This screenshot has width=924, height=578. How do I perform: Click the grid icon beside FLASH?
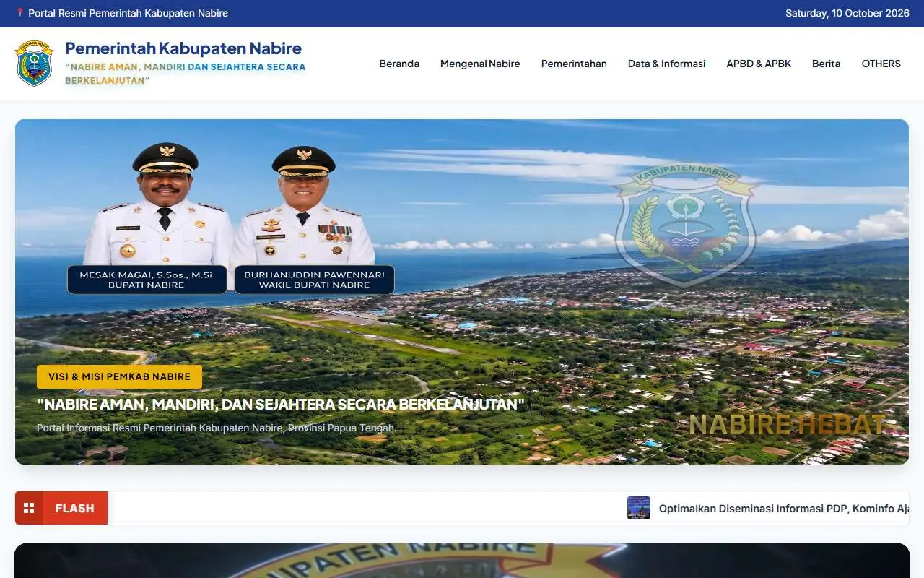29,508
